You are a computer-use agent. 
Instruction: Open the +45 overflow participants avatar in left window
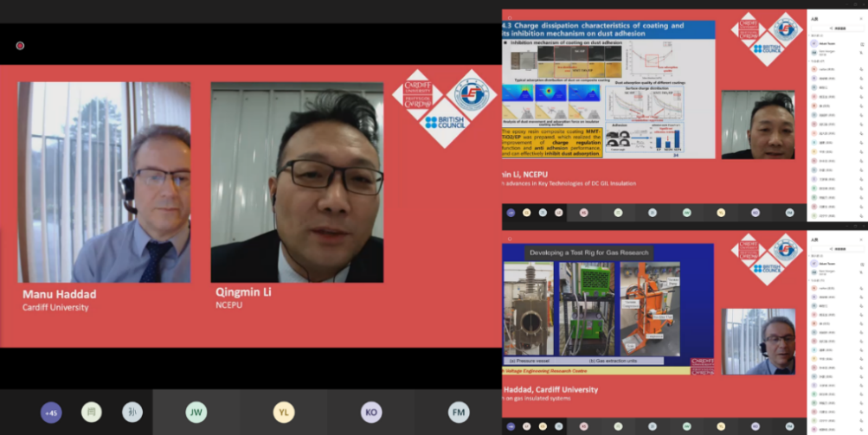pyautogui.click(x=51, y=413)
